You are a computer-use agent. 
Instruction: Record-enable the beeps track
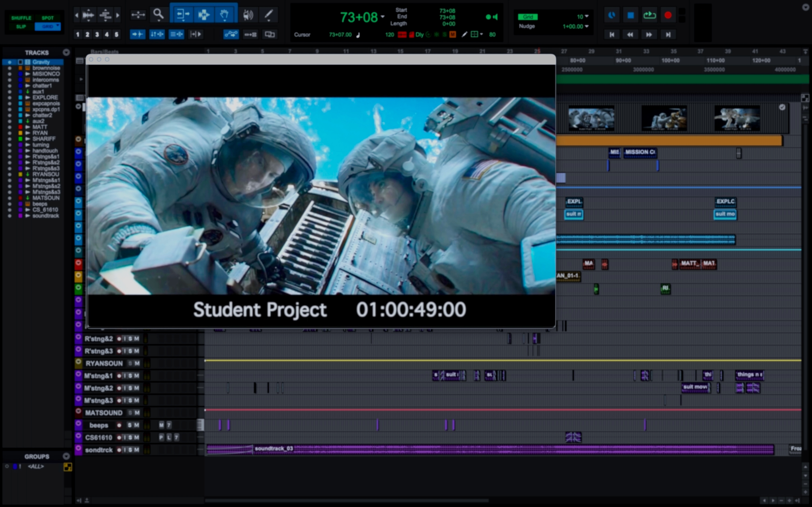click(x=119, y=425)
